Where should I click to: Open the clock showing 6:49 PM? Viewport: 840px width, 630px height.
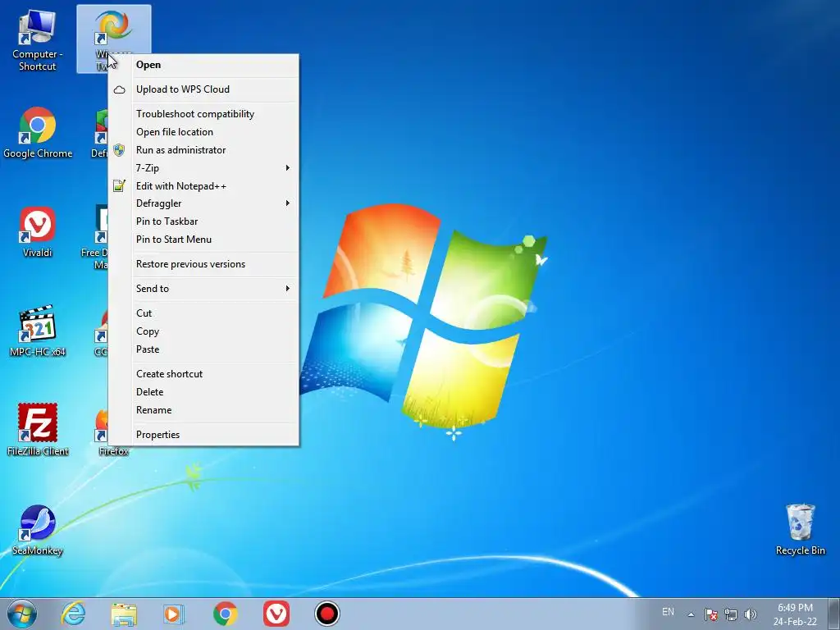[795, 614]
